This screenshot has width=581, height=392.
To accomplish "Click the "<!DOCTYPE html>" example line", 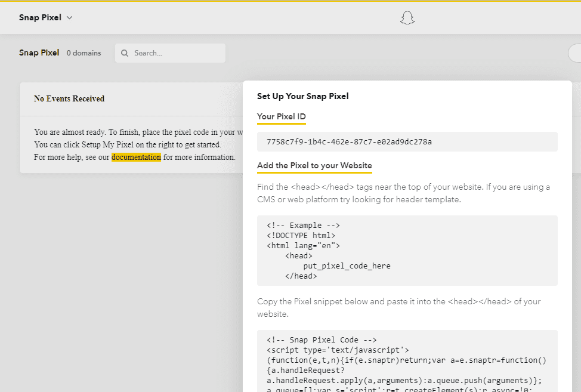I will coord(301,235).
